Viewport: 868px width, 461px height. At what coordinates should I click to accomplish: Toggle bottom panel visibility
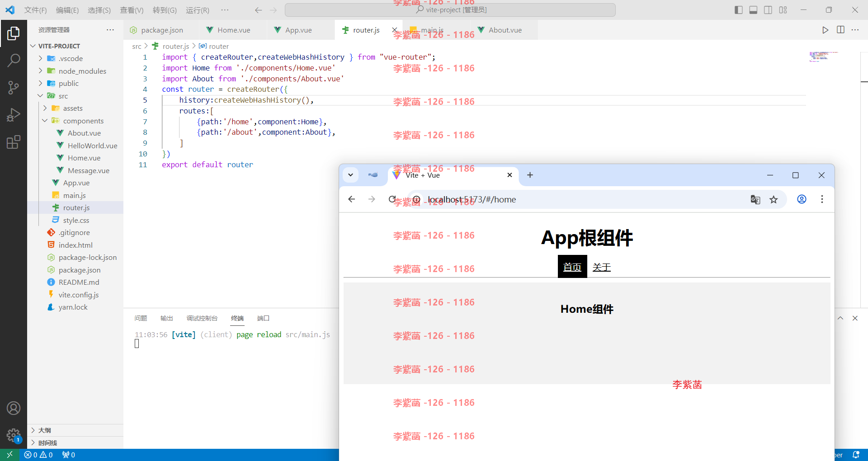coord(753,10)
